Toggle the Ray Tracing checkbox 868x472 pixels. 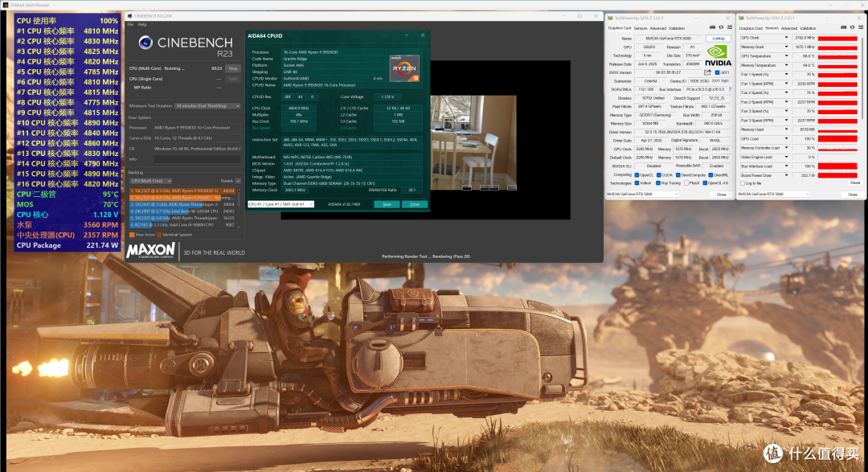(658, 183)
